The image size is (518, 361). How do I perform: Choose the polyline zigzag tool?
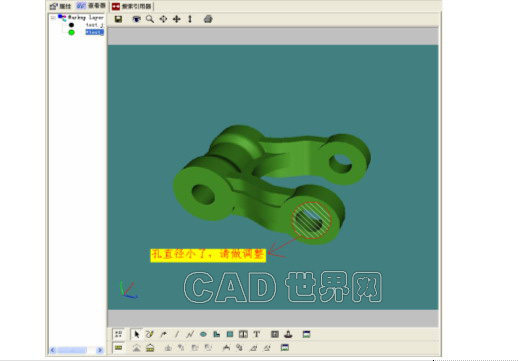pos(190,334)
